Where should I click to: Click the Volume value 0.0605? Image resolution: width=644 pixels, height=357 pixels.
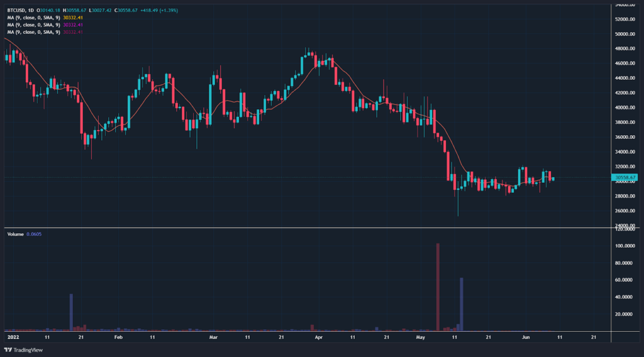click(x=34, y=234)
